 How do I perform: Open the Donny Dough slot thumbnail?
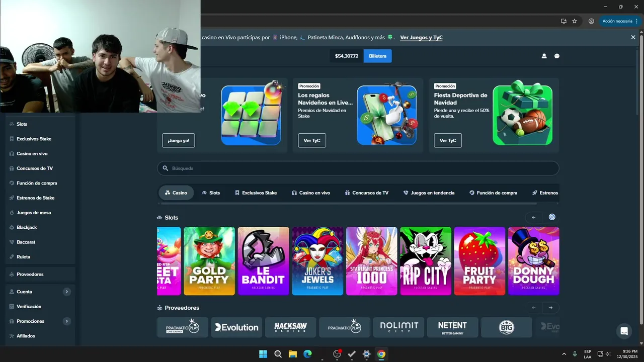534,261
